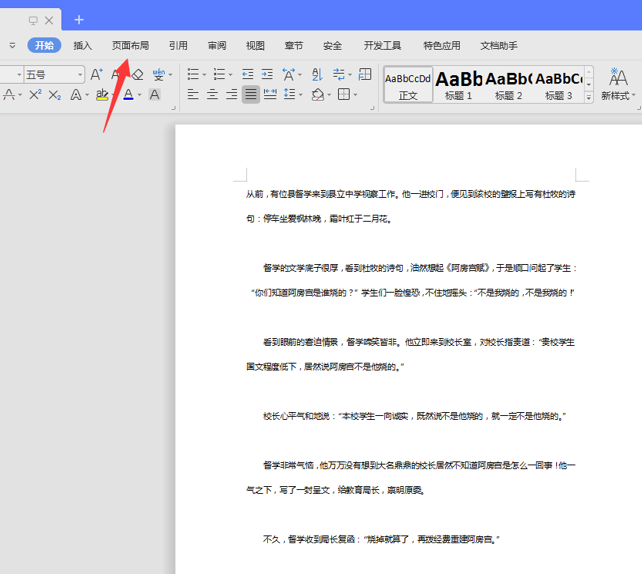Click the monitor icon on document tab
The height and width of the screenshot is (574, 642).
(x=33, y=20)
